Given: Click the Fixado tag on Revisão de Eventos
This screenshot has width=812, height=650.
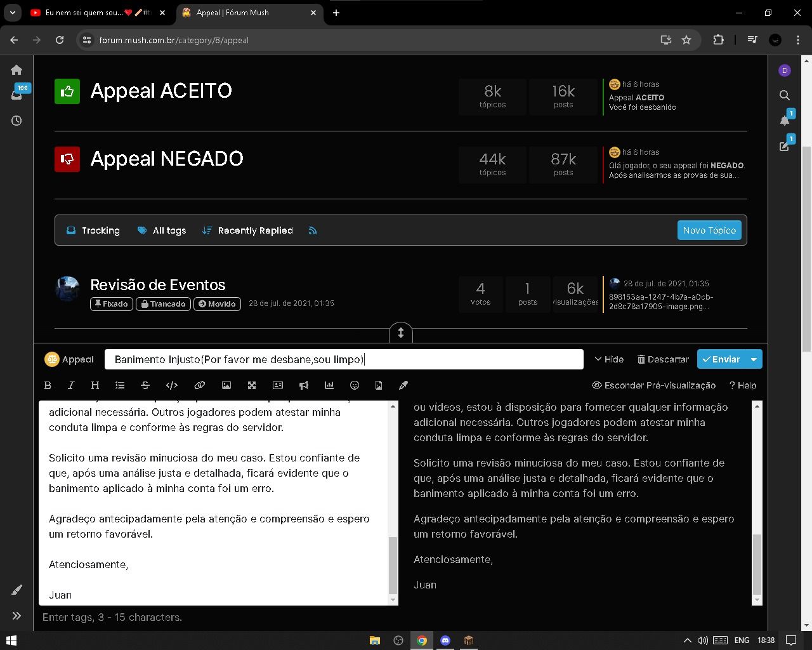Looking at the screenshot, I should 111,304.
